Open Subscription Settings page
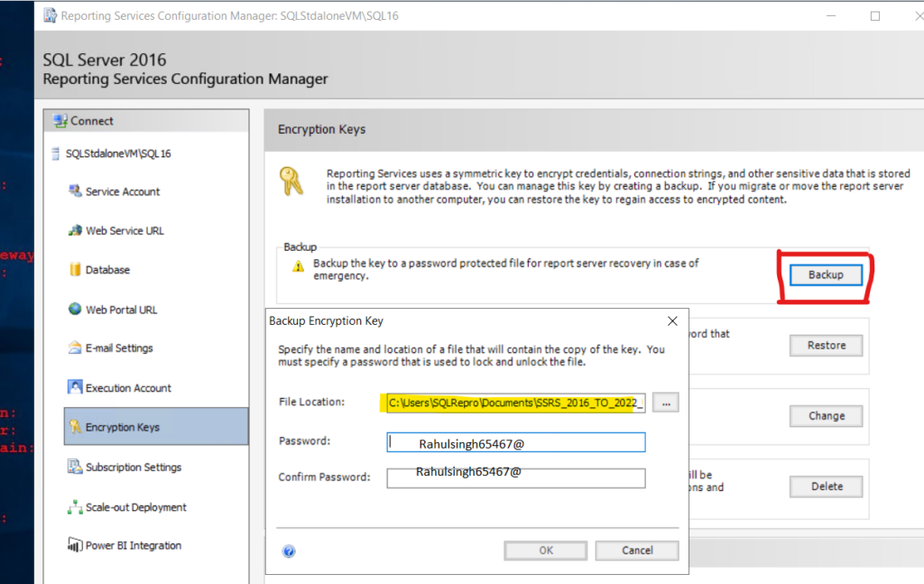924x584 pixels. click(134, 468)
